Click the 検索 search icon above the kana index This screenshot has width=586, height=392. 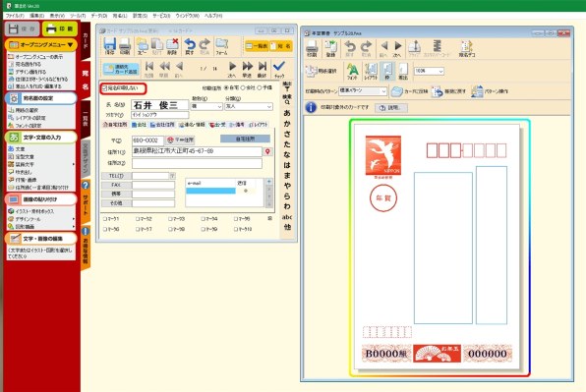pyautogui.click(x=287, y=99)
